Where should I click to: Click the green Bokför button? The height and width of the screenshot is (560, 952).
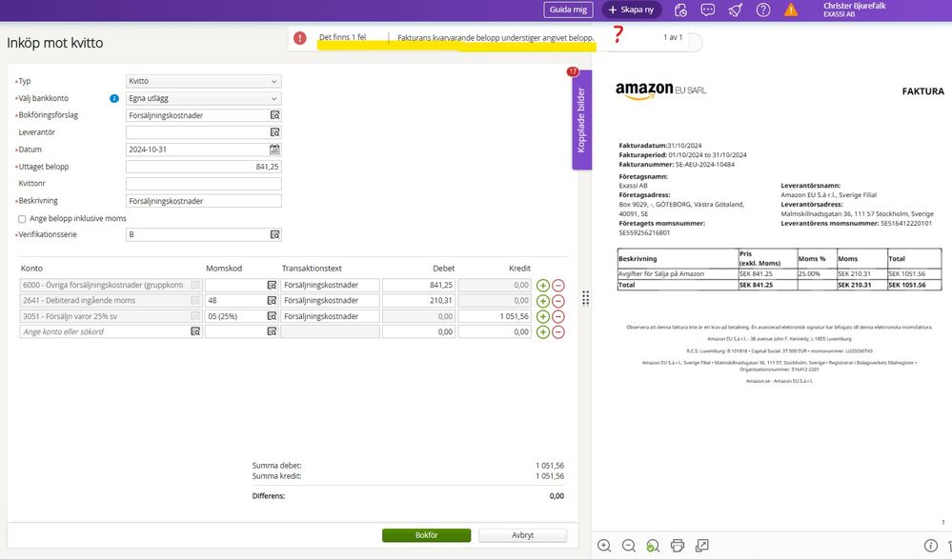[426, 535]
